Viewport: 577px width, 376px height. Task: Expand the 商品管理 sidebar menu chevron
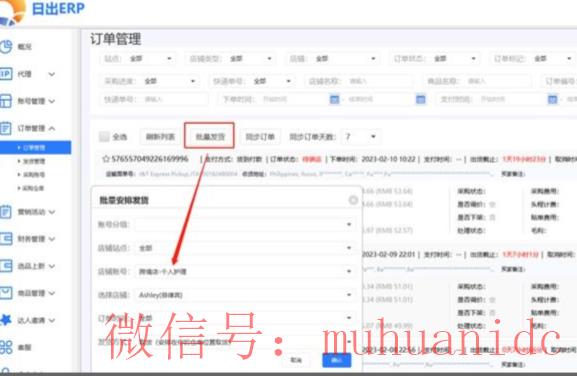pyautogui.click(x=52, y=293)
